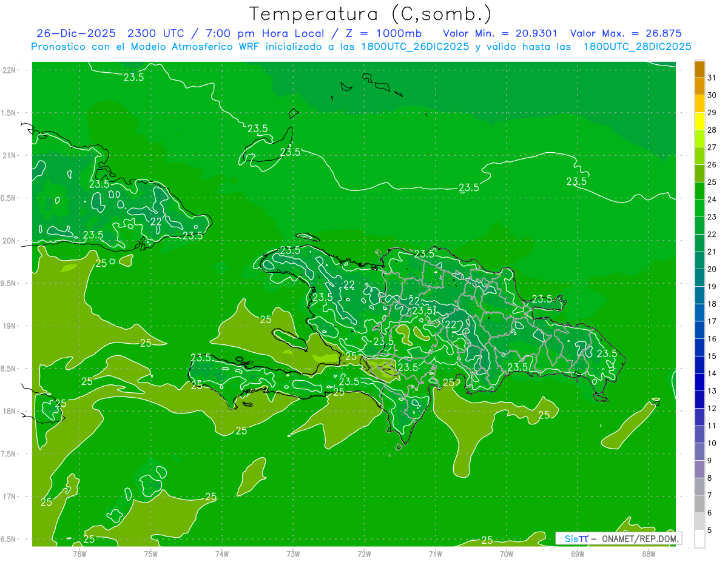Click the "76W" longitude axis label

79,554
